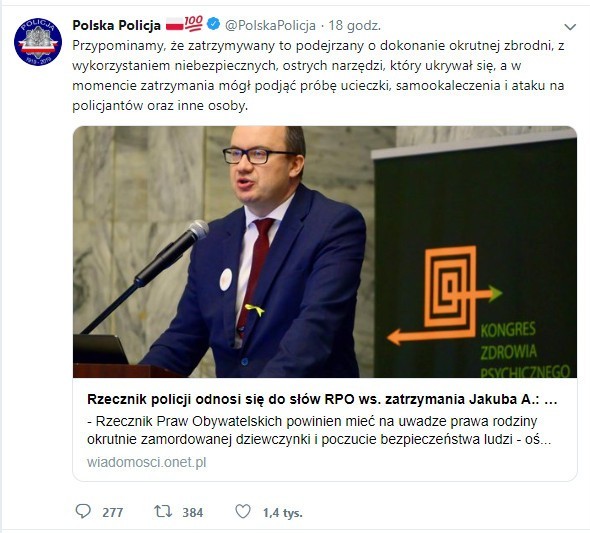Open the wiadomosci.onet.pl source link

[x=146, y=462]
